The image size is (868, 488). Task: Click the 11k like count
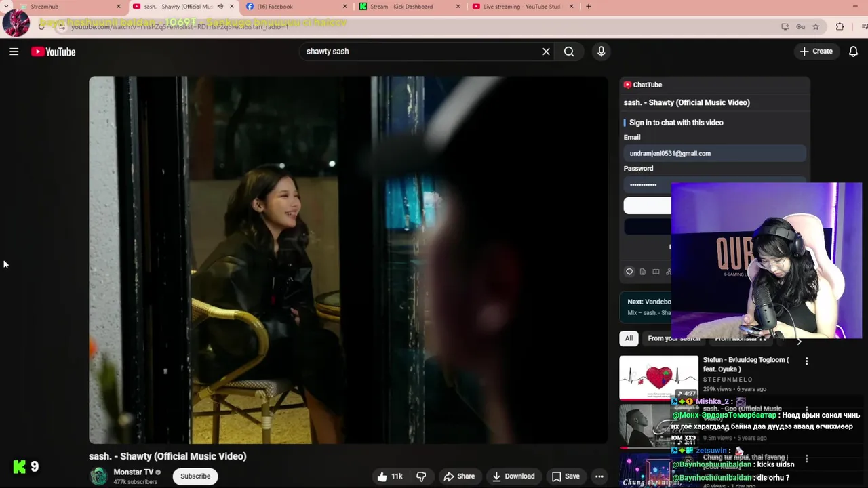tap(397, 476)
